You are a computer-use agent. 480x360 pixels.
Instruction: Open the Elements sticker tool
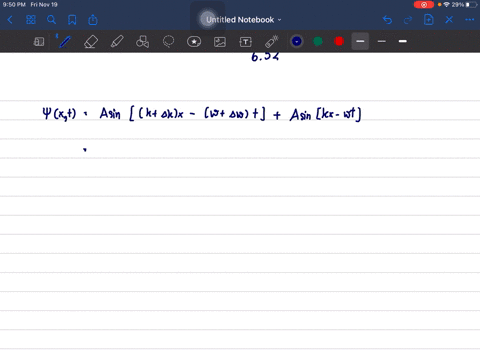(194, 42)
